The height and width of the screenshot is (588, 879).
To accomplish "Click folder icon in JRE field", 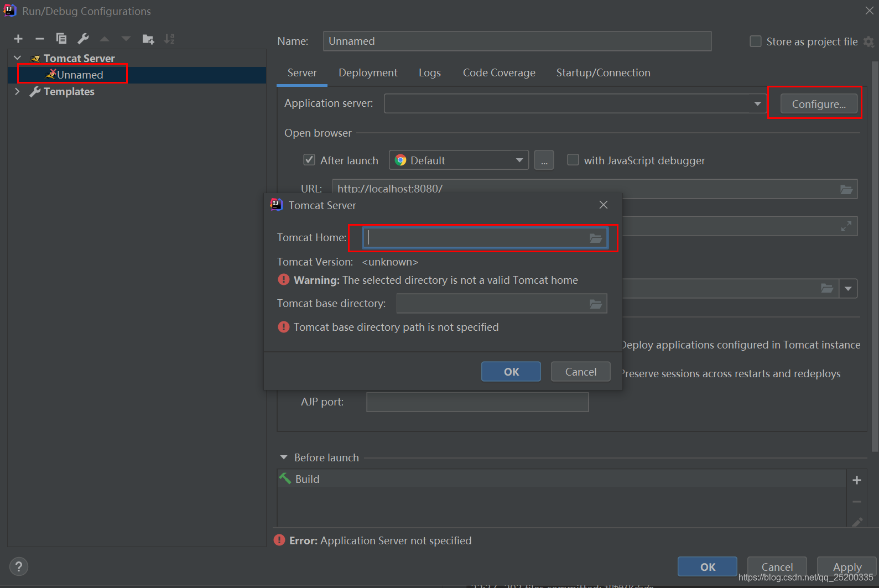I will coord(827,288).
